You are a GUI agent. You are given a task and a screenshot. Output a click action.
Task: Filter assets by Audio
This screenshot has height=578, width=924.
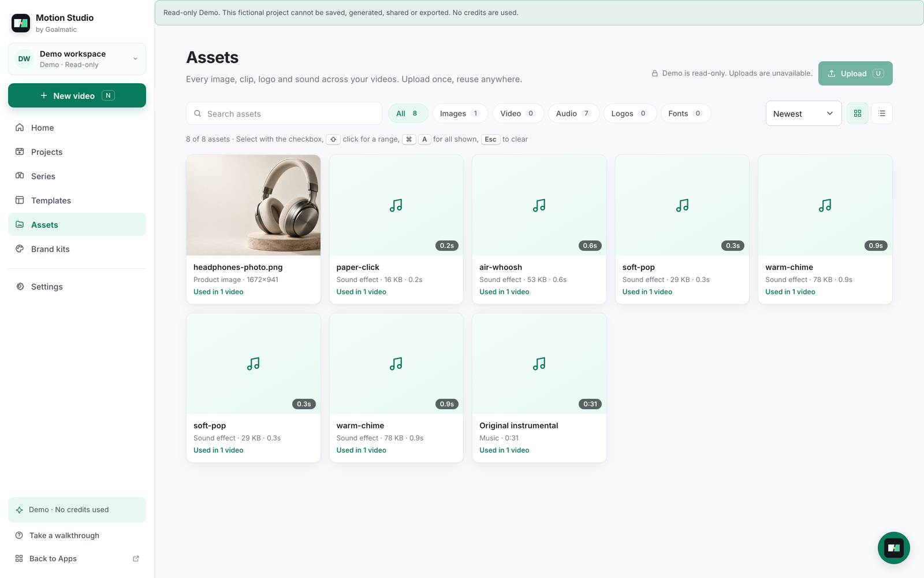(573, 113)
